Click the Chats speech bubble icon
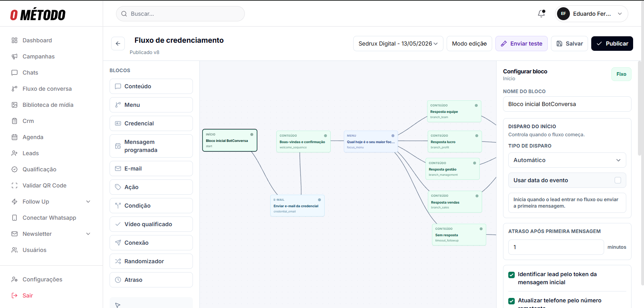 [14, 73]
